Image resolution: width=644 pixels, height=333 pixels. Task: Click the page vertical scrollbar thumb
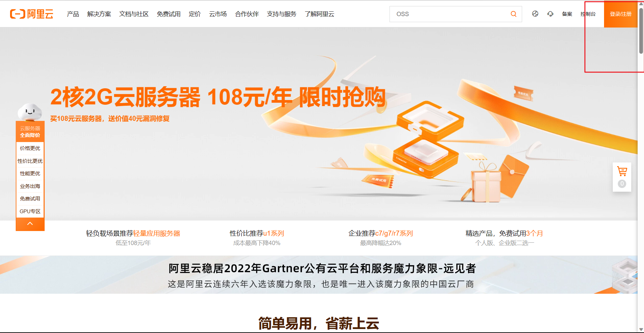point(641,31)
